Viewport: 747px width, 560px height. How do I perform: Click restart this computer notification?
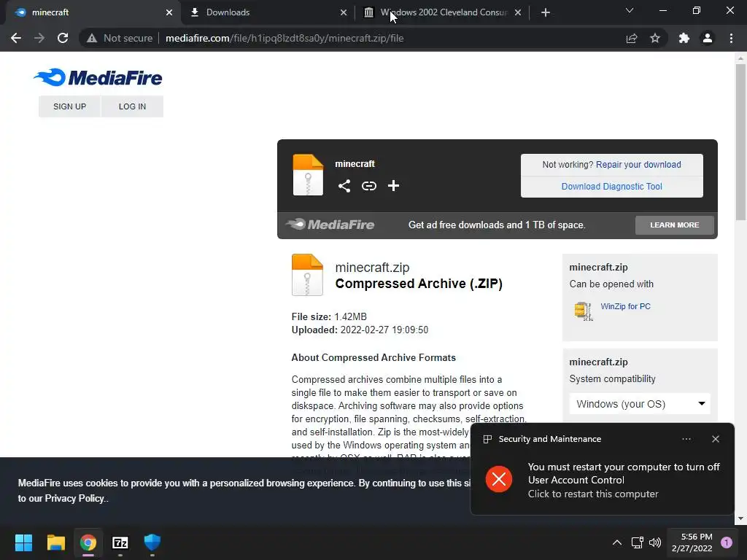click(x=592, y=494)
